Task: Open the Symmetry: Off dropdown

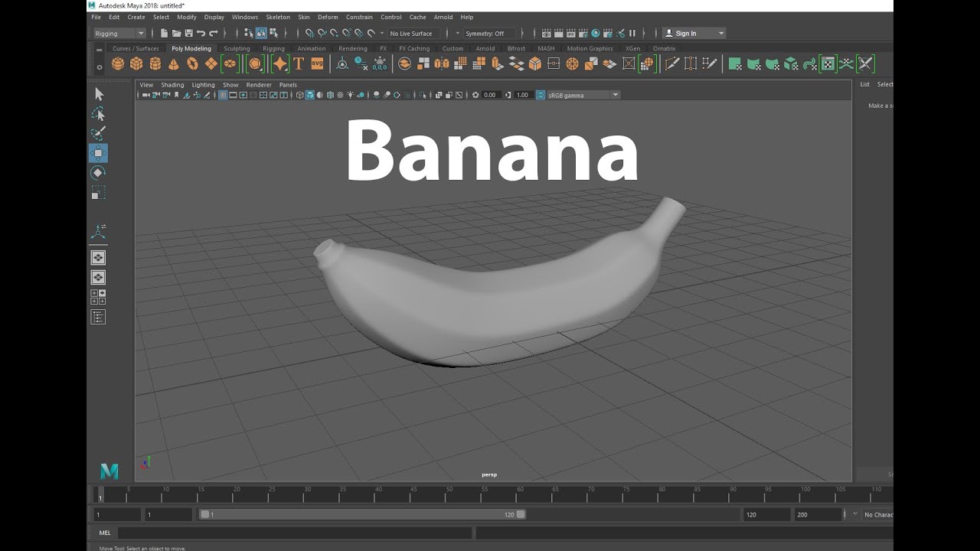Action: 488,33
